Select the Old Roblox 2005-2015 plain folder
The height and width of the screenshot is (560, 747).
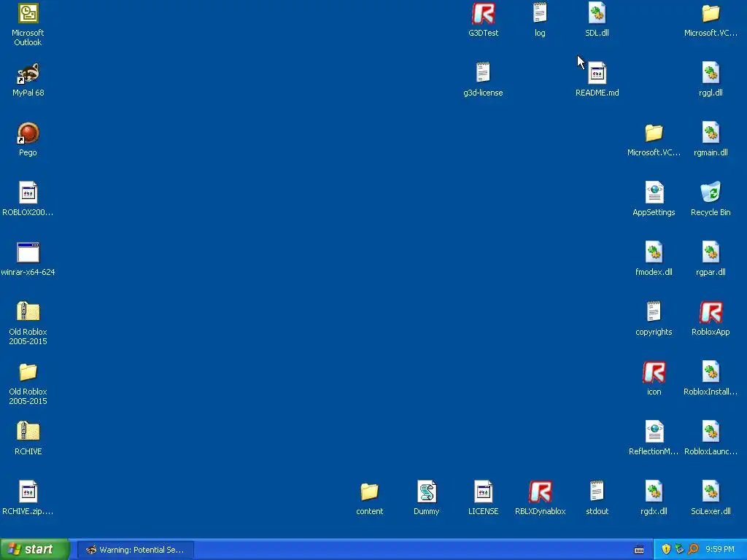pos(28,373)
